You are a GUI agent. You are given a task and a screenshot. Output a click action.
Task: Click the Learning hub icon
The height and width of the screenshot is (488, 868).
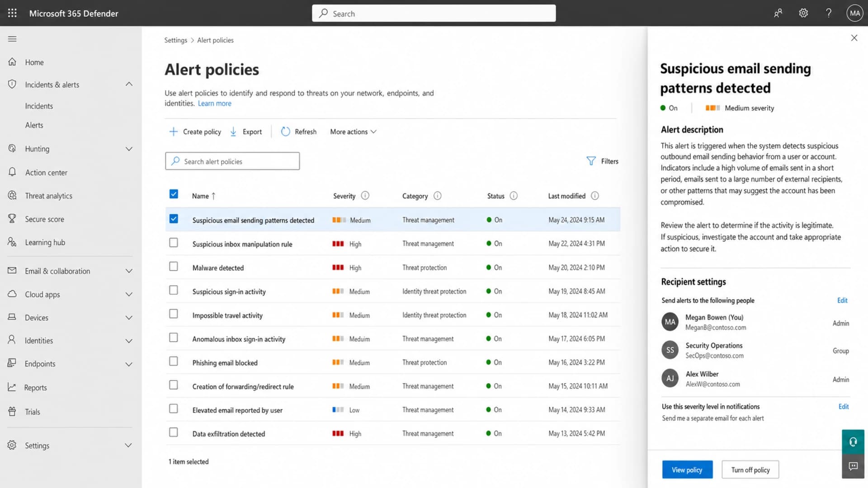[12, 242]
